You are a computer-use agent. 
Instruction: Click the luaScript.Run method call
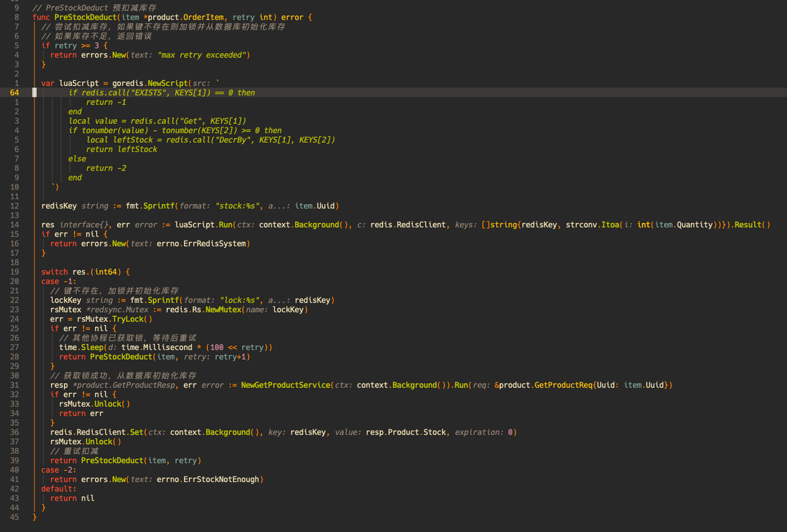215,225
